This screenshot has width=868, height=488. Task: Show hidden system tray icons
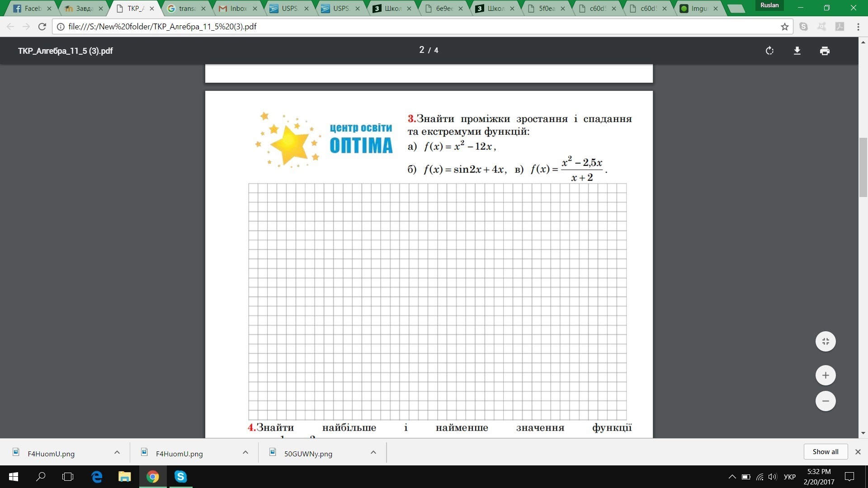tap(732, 477)
